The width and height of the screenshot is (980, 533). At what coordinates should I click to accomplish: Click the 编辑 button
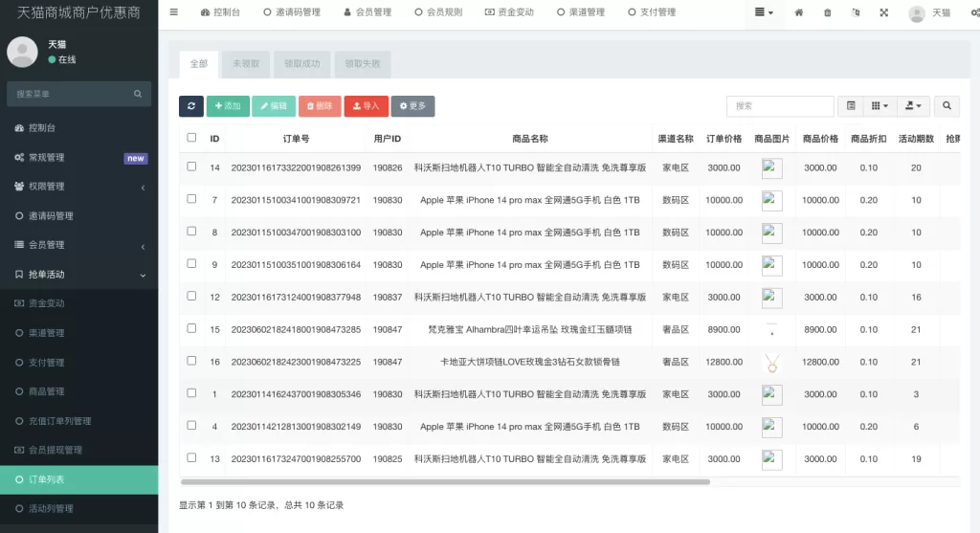click(274, 106)
